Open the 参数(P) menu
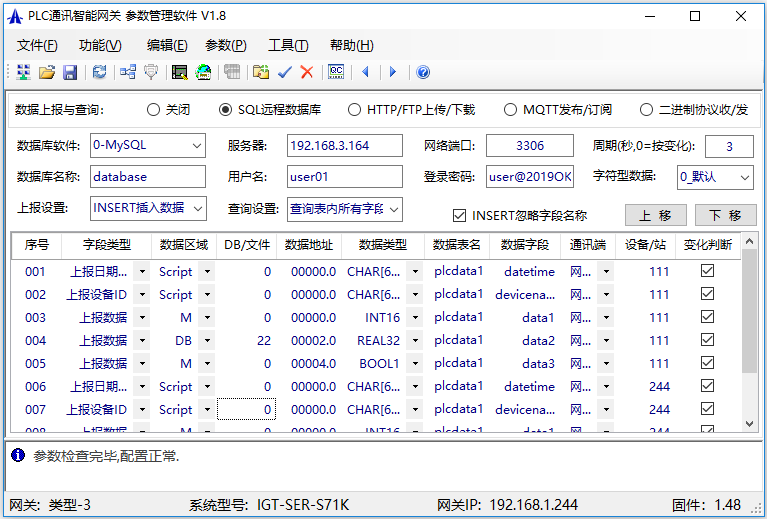Image resolution: width=767 pixels, height=519 pixels. pyautogui.click(x=226, y=45)
